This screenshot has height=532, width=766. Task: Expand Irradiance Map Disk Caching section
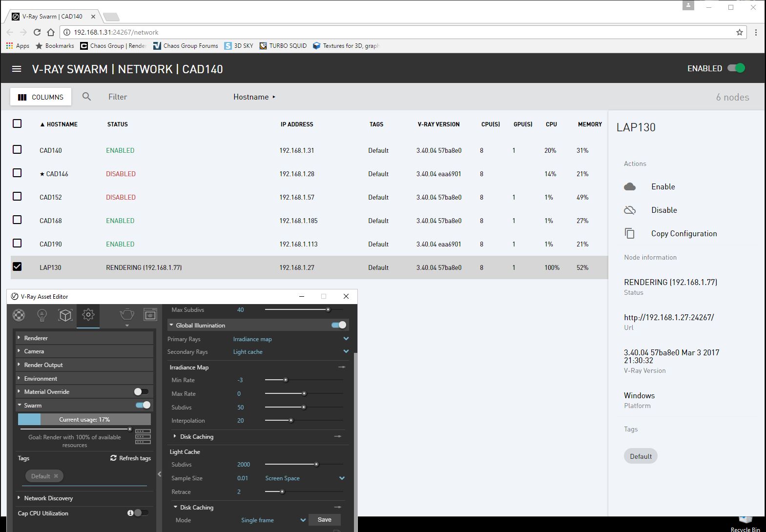(x=193, y=436)
